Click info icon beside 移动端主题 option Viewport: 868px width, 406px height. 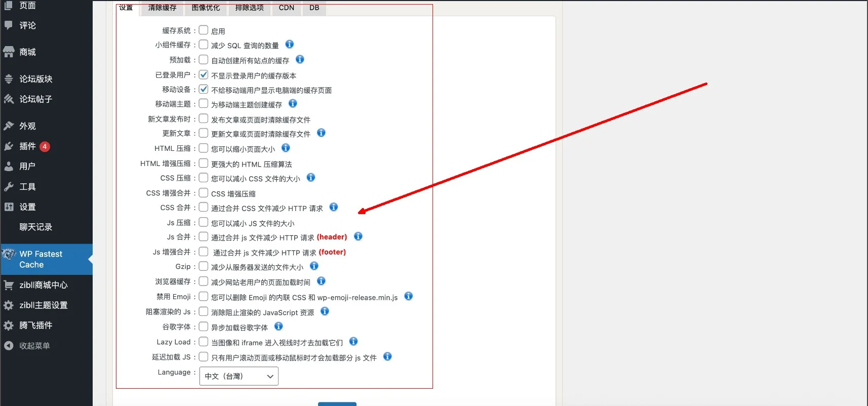click(293, 104)
